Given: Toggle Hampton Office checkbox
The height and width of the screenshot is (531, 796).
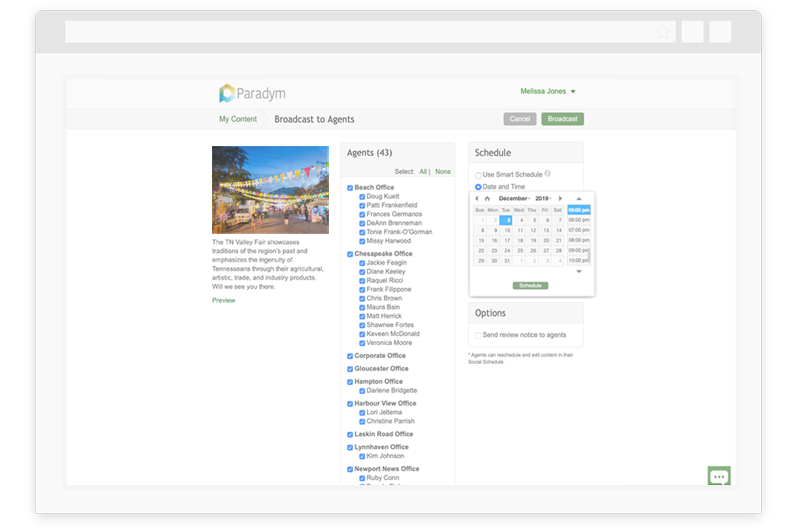Looking at the screenshot, I should pos(350,382).
